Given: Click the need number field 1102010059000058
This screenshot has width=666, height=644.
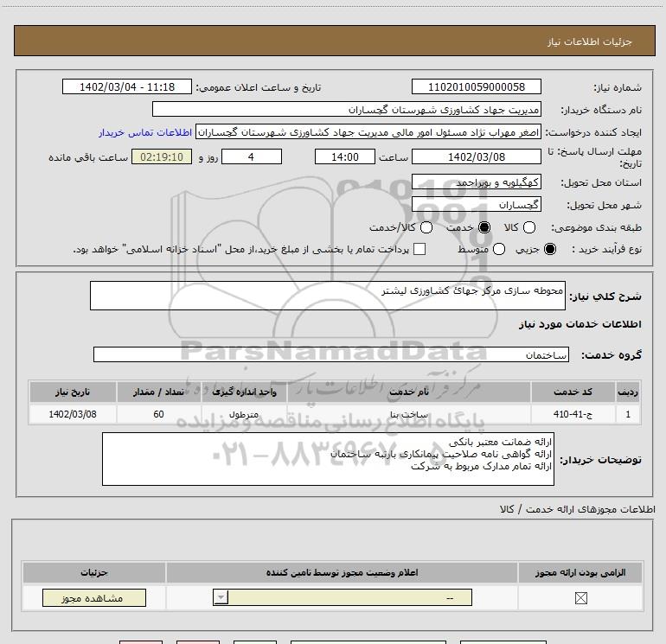Looking at the screenshot, I should pos(476,87).
